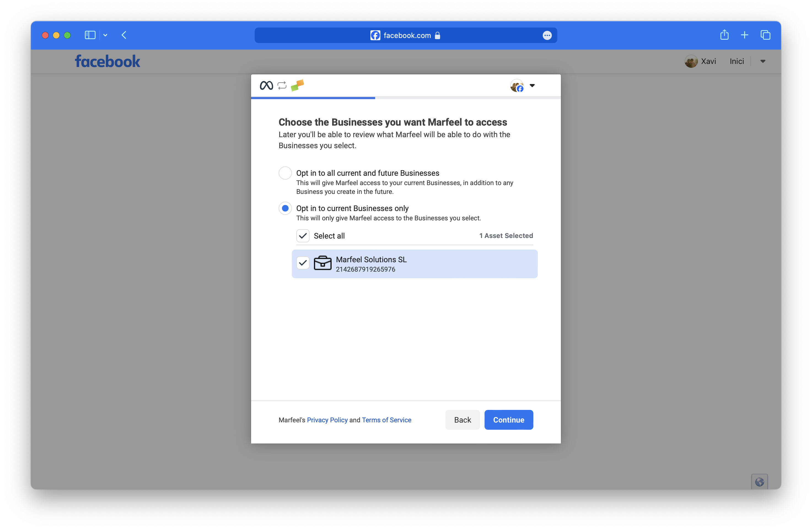Screen dimensions: 812x530
Task: Click the Marfeel app logo icon
Action: tap(297, 85)
